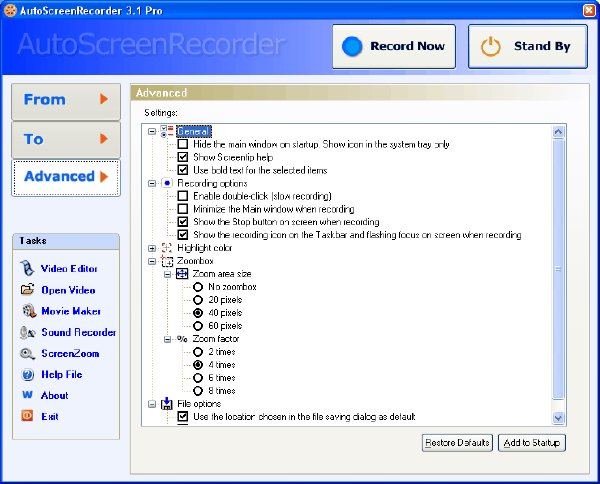Click the Highlight color icon
Screen dimensions: 600x484
167,248
